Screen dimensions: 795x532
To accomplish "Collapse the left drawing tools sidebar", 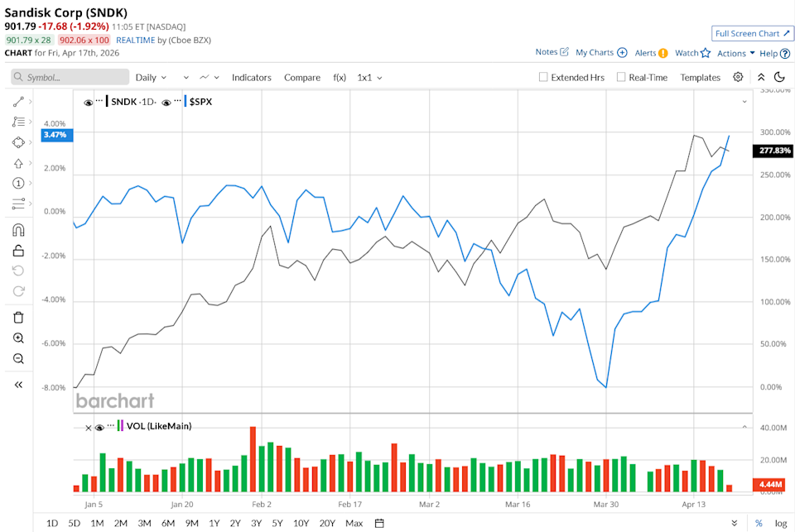I will click(x=18, y=385).
